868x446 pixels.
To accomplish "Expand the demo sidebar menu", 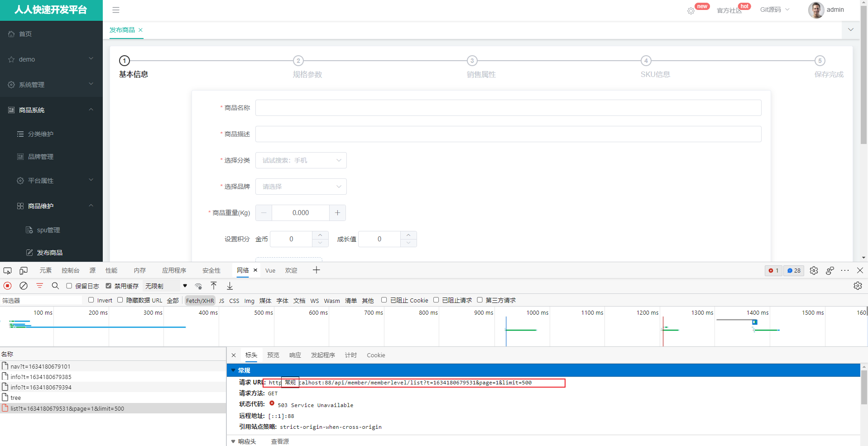I will [51, 59].
